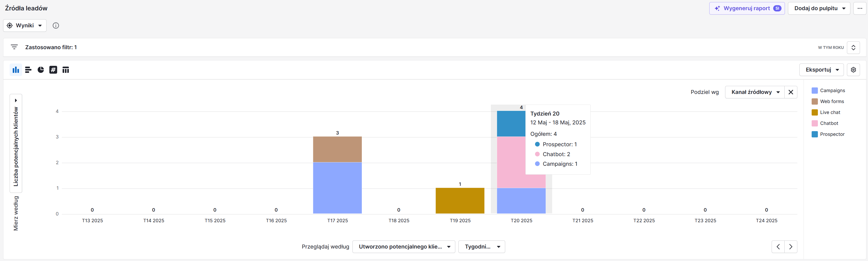Toggle Prospector series in legend

click(x=828, y=134)
